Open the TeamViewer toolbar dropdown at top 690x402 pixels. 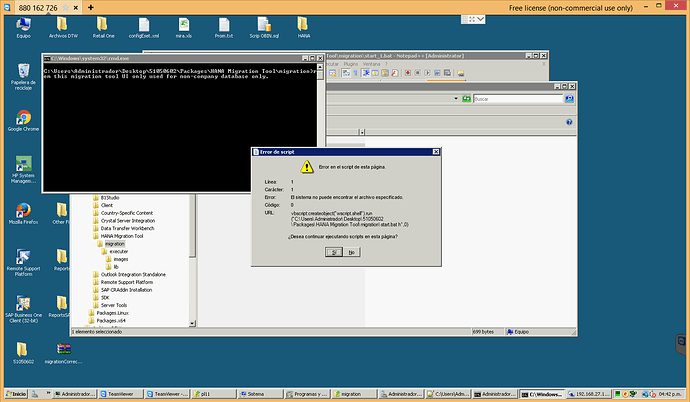[x=480, y=19]
